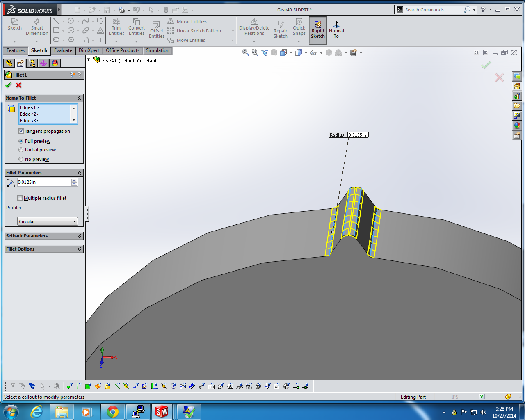Viewport: 525px width, 420px height.
Task: Open the Circular profile dropdown
Action: pyautogui.click(x=48, y=221)
